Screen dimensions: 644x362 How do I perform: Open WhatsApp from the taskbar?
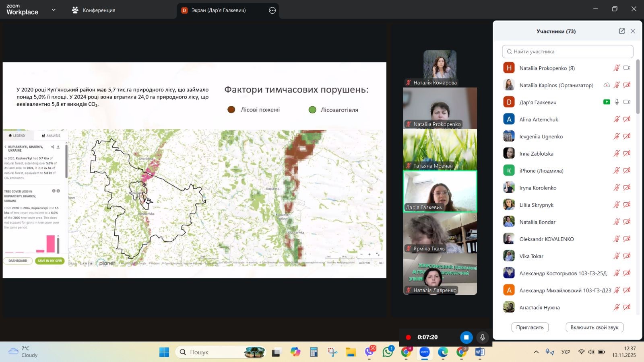[x=388, y=352]
